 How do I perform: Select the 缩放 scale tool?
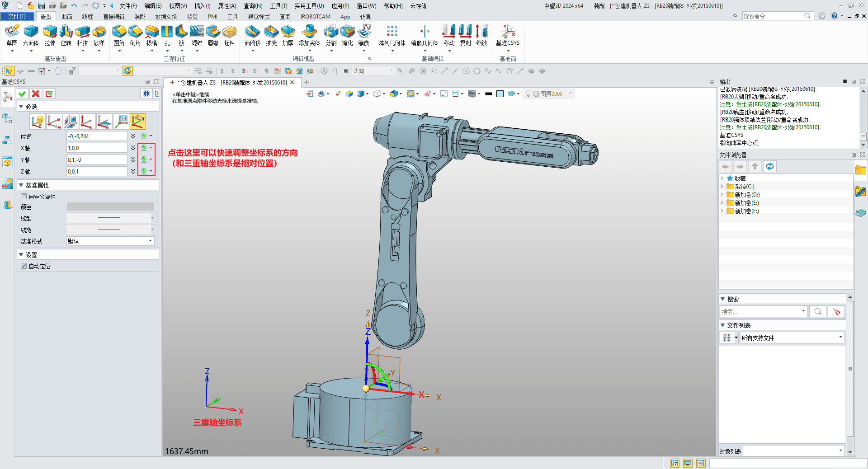click(x=481, y=35)
